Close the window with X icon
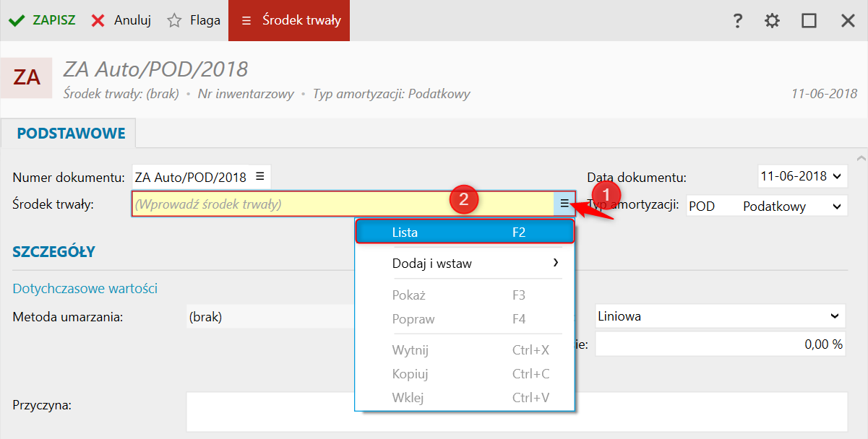Image resolution: width=868 pixels, height=439 pixels. [848, 21]
